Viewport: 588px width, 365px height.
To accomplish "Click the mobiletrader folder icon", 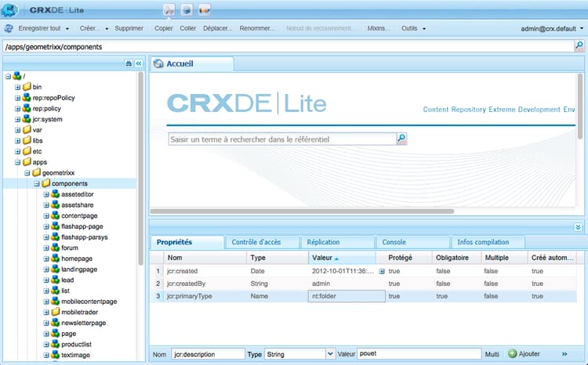I will pos(56,312).
